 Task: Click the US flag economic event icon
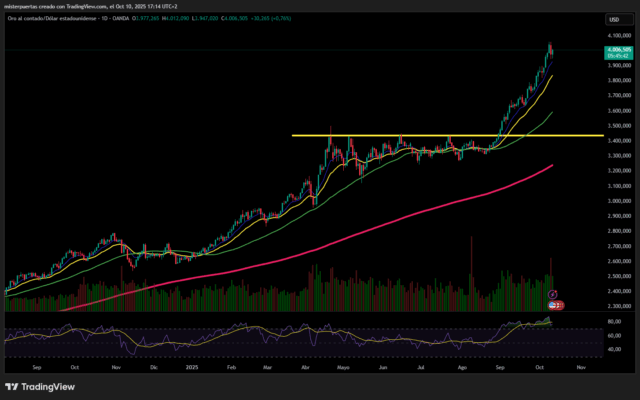click(x=553, y=303)
